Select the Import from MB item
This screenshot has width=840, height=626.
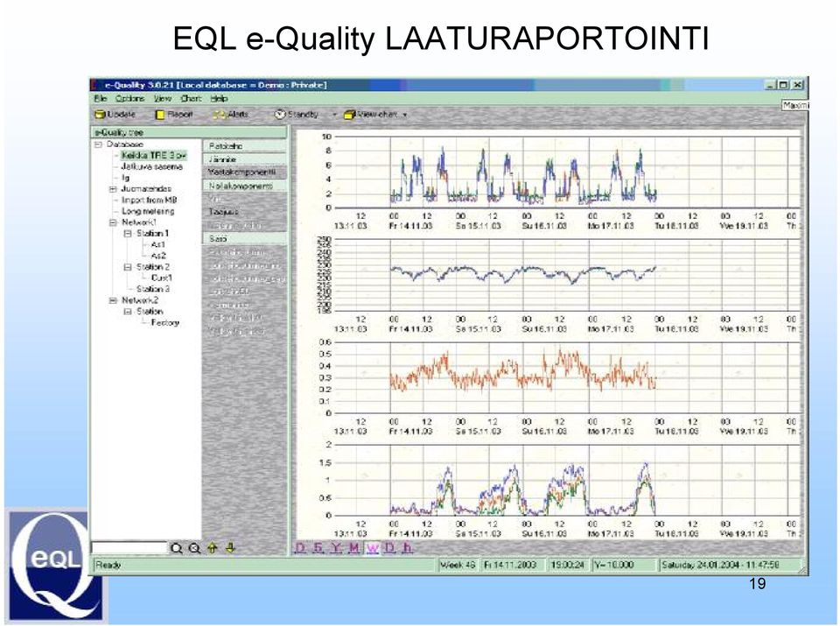click(x=150, y=200)
